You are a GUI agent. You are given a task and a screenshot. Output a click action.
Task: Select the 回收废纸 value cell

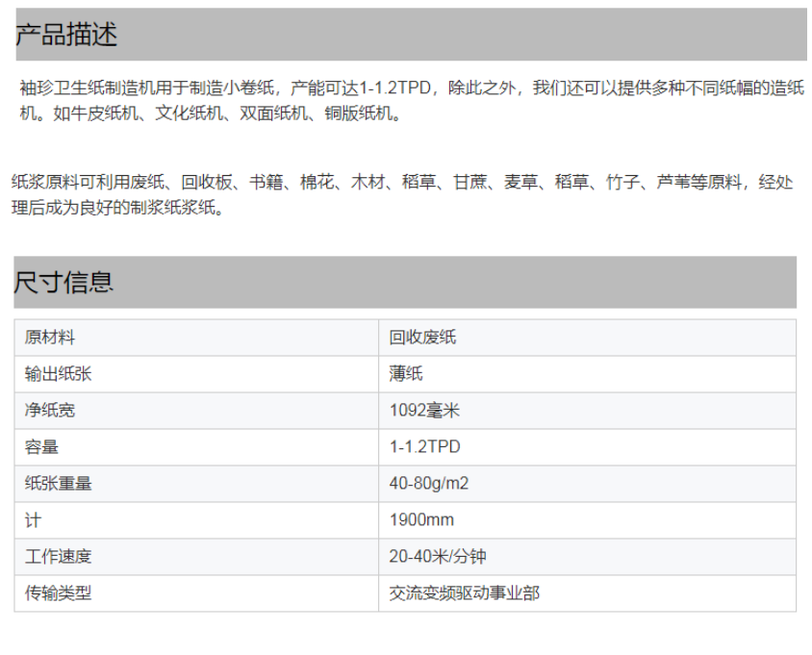pyautogui.click(x=422, y=338)
